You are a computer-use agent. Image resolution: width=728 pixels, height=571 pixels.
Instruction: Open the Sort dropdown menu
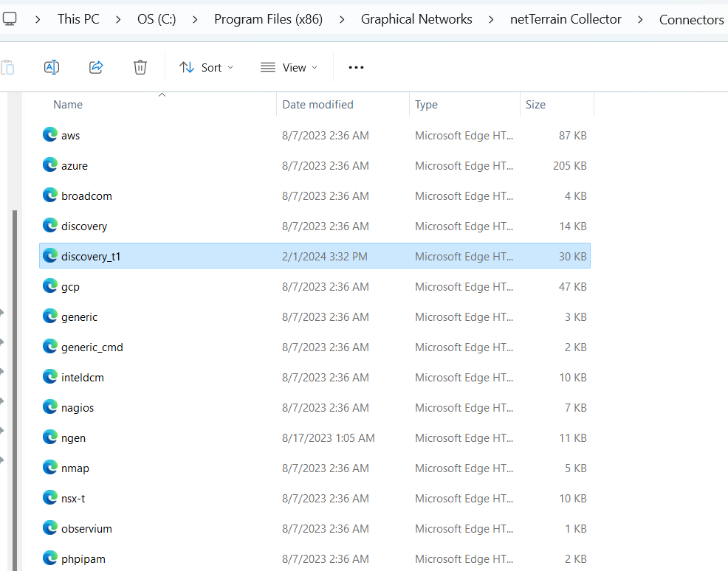206,67
